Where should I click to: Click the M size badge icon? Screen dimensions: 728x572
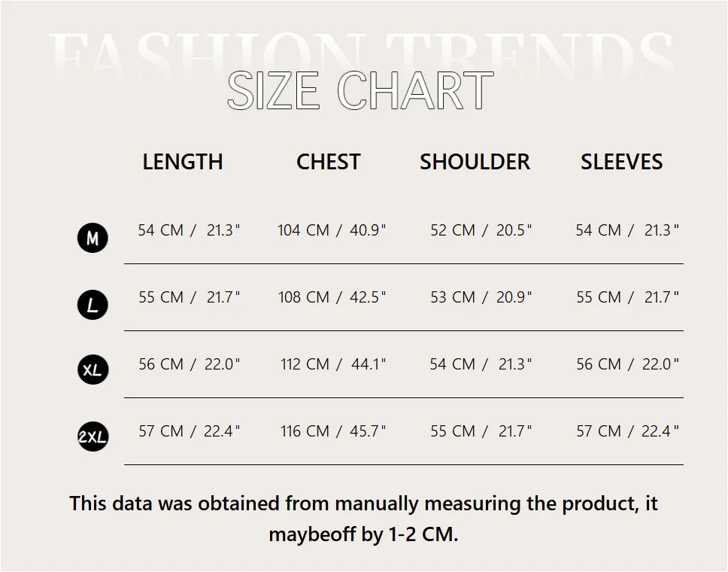click(93, 238)
